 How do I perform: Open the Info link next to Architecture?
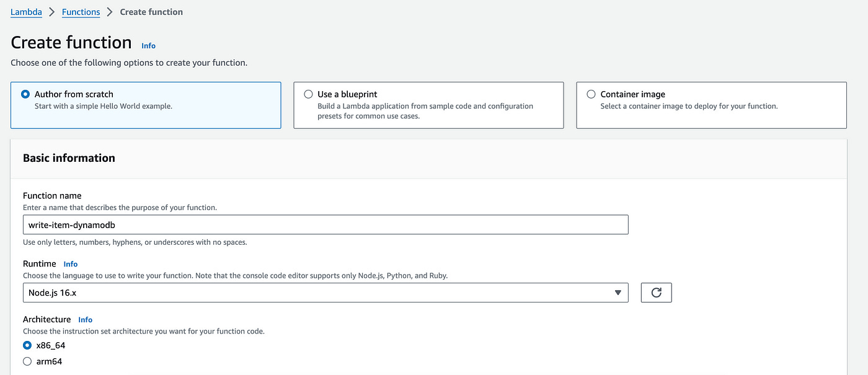(x=85, y=320)
